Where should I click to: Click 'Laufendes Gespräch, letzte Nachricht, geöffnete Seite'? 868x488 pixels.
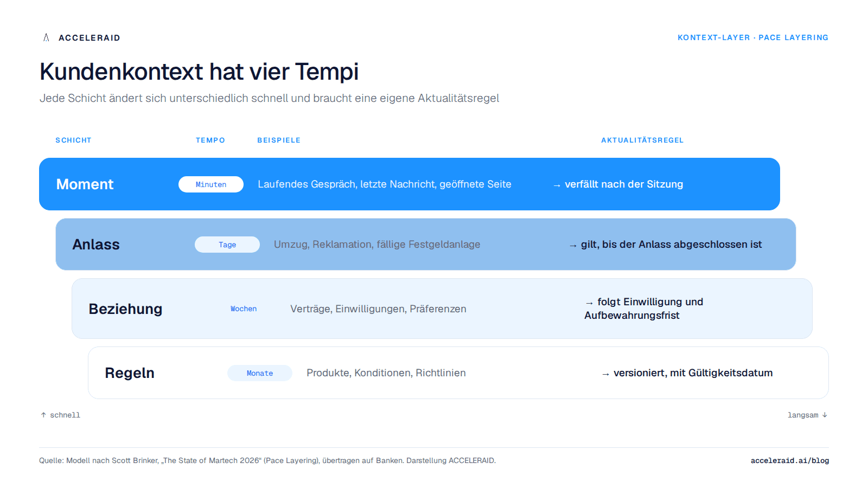[385, 184]
